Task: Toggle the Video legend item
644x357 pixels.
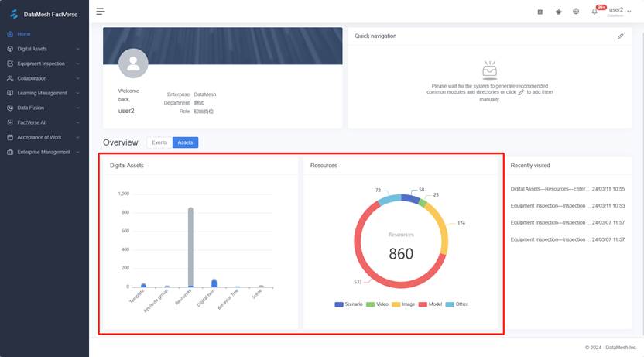Action: [x=377, y=304]
